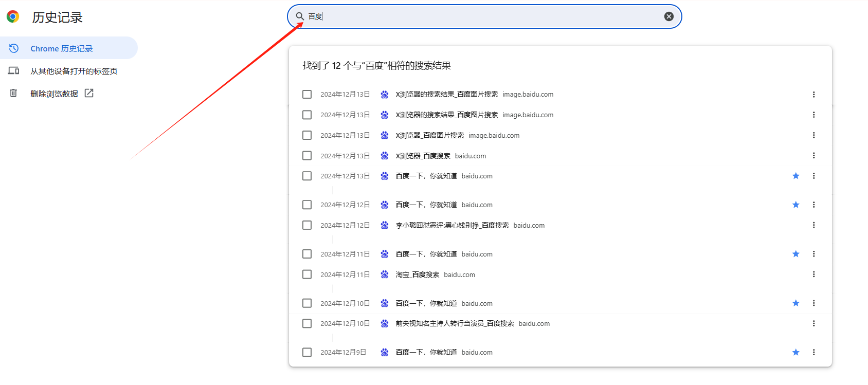Viewport: 868px width, 385px height.
Task: Open the three-dot menu for the 前央视知名主持人 entry
Action: (x=813, y=323)
